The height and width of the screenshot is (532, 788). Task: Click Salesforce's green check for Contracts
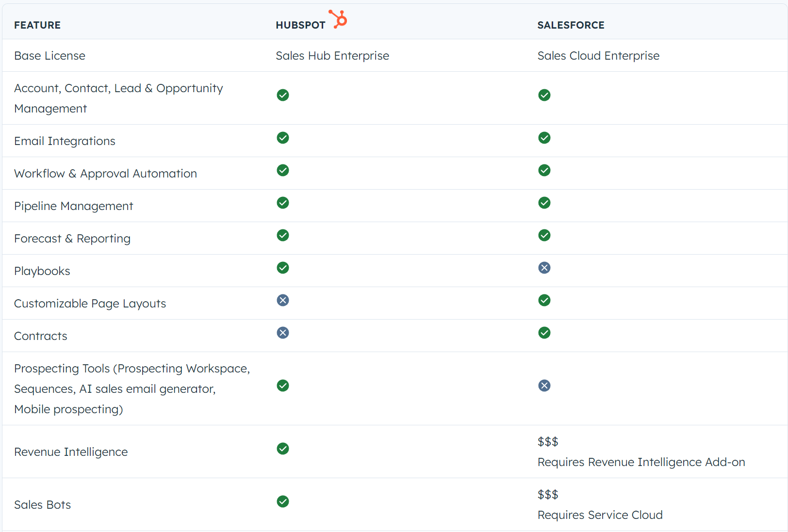coord(544,333)
